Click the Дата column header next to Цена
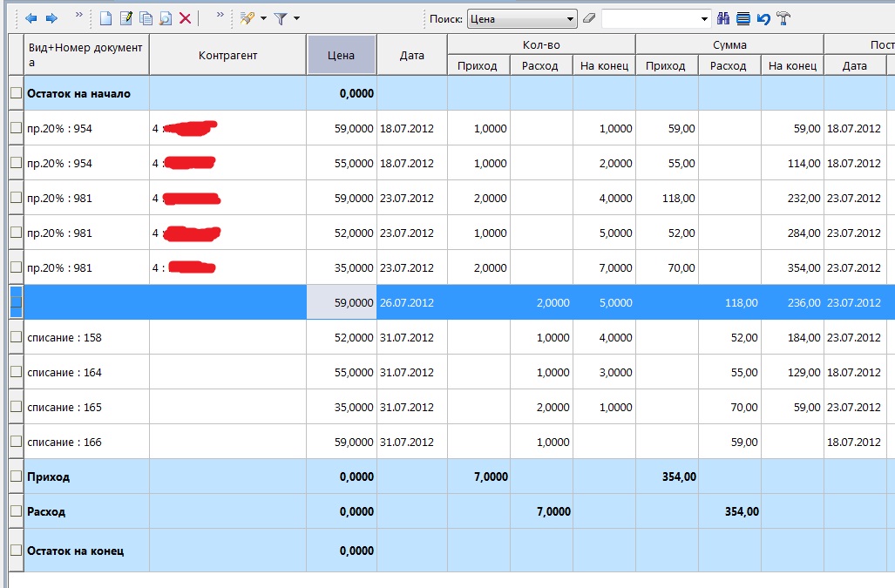This screenshot has width=895, height=588. point(411,55)
